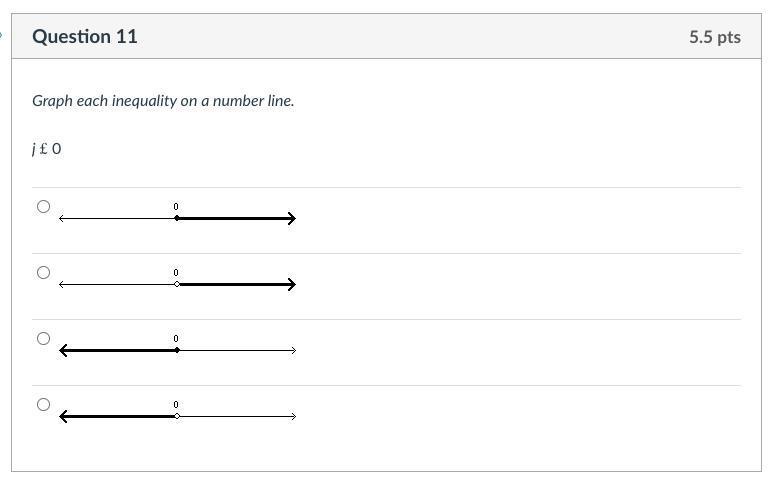Viewport: 770px width, 483px height.
Task: Click the first number line graph image
Action: (177, 215)
